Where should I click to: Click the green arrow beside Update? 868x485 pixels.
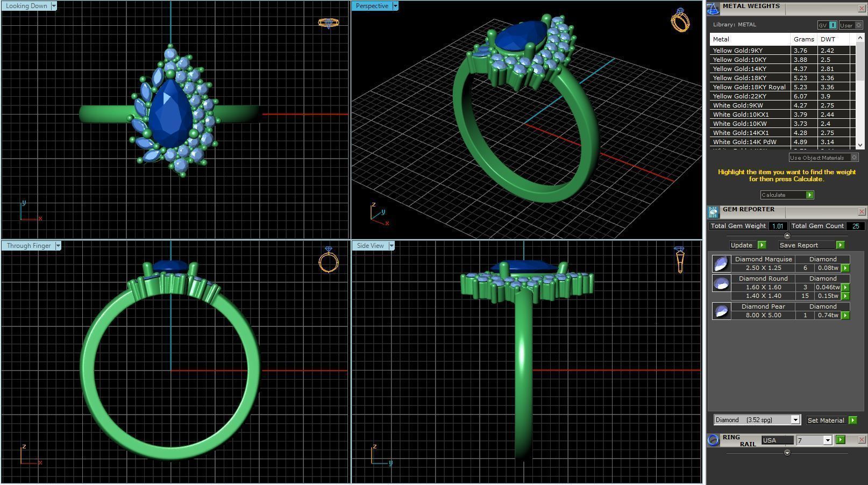pos(762,245)
